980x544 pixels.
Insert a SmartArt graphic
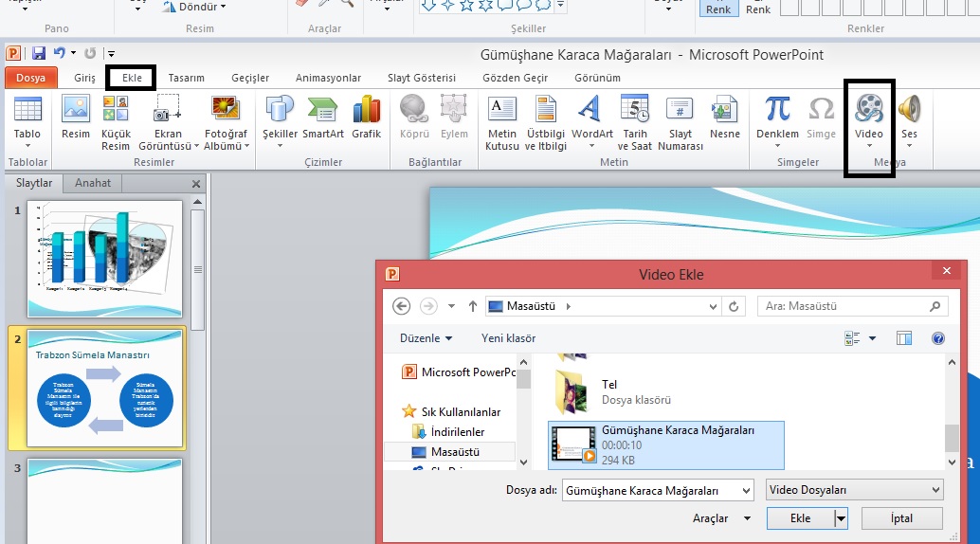(323, 118)
